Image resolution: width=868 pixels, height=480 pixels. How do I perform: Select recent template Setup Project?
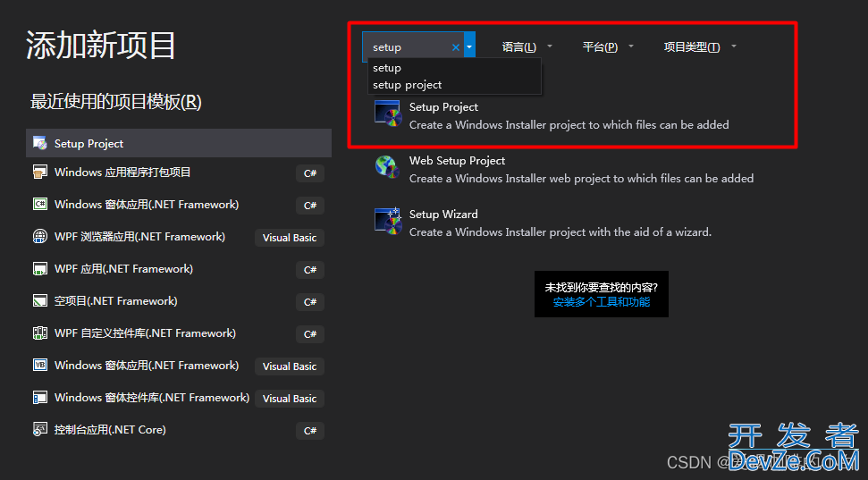tap(179, 143)
